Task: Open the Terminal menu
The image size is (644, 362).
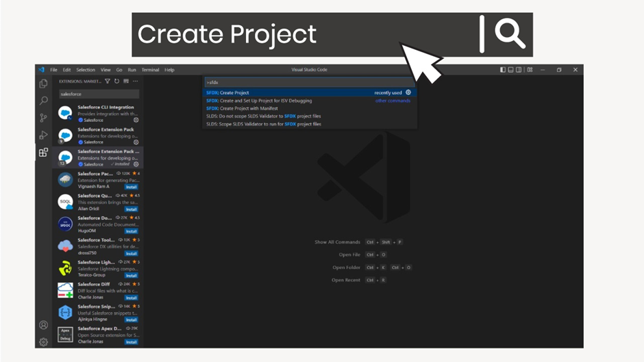Action: (150, 70)
